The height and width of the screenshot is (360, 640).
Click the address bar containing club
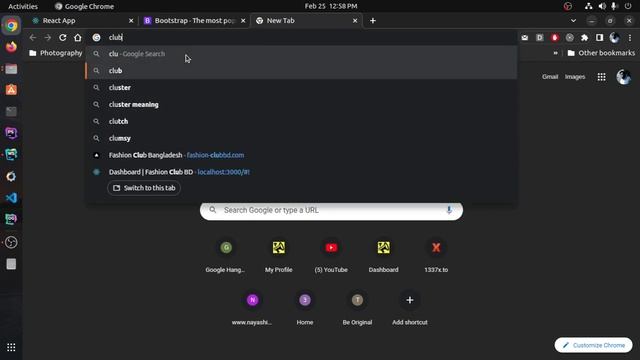click(x=302, y=38)
